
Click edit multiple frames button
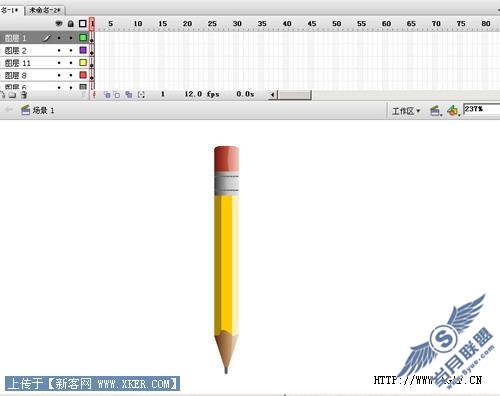(x=129, y=95)
